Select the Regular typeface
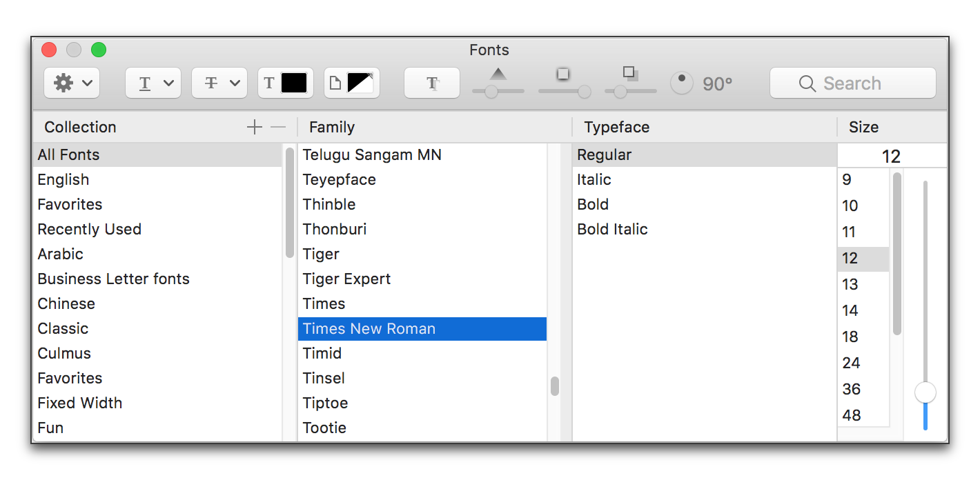Image resolution: width=980 pixels, height=480 pixels. coord(705,154)
